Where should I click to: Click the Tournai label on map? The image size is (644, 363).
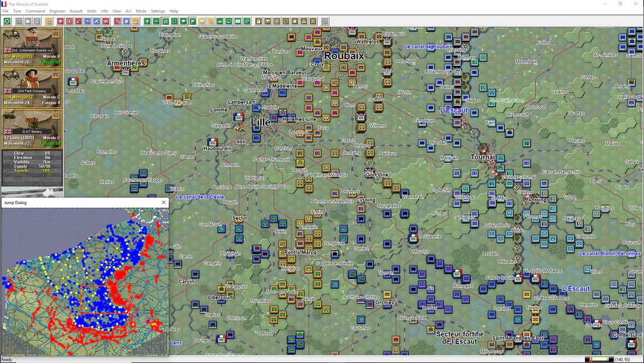[x=482, y=157]
